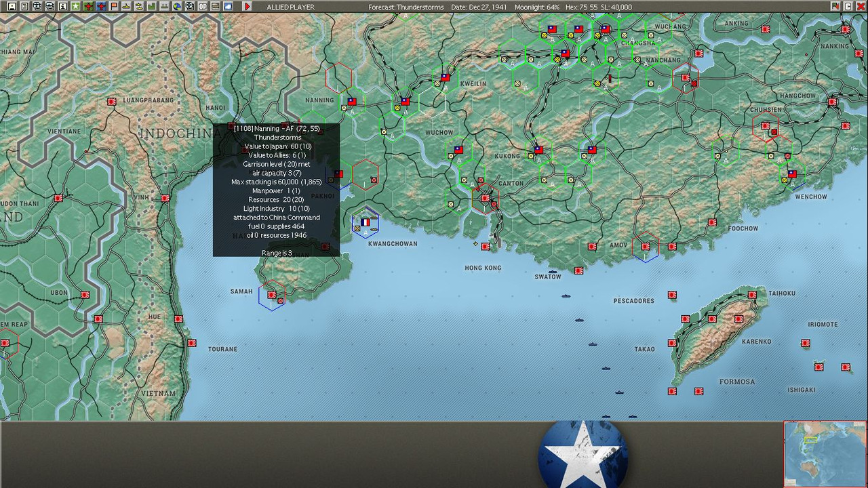Image resolution: width=868 pixels, height=488 pixels.
Task: Select the Japanese base at Nanking
Action: tap(846, 29)
